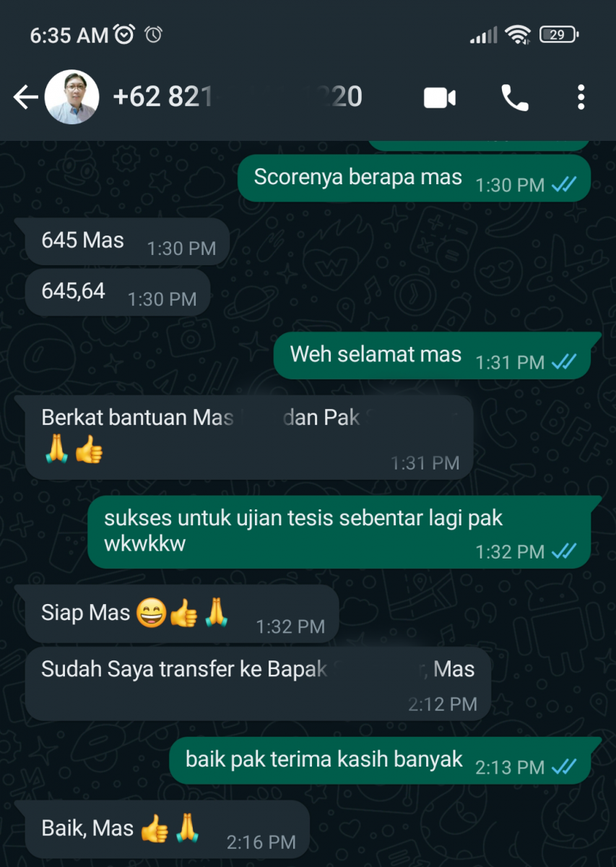This screenshot has width=616, height=867.
Task: Tap the alarm clock icon in status bar
Action: [125, 34]
